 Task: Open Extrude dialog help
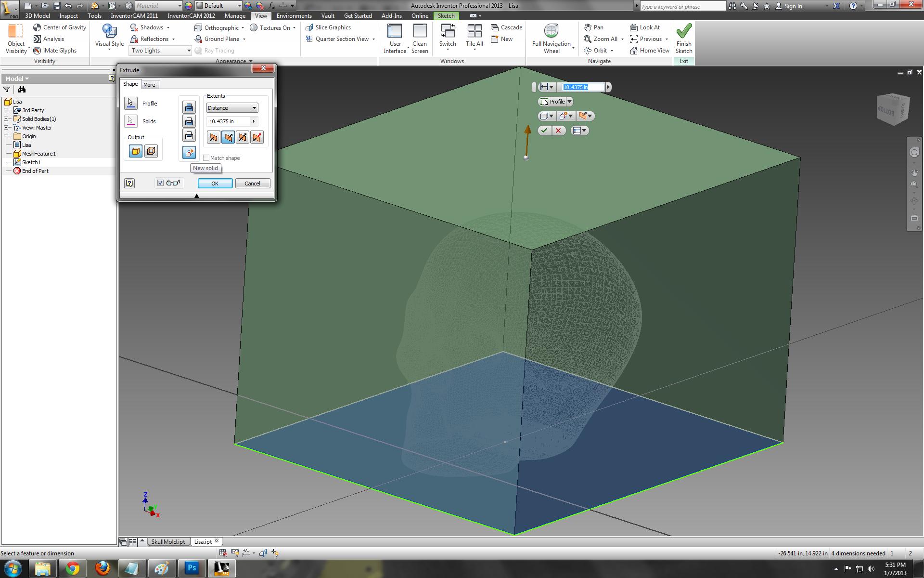129,183
